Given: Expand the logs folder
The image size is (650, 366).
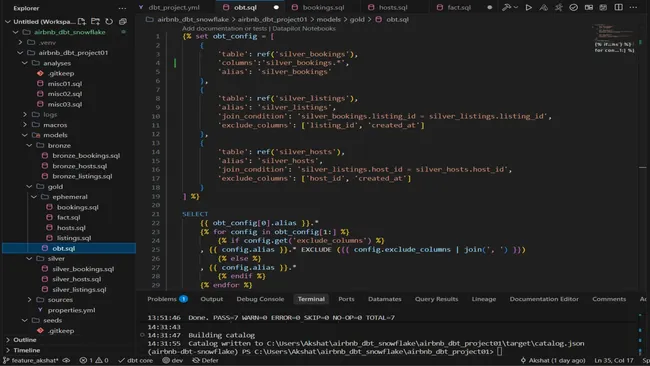Looking at the screenshot, I should click(x=25, y=114).
